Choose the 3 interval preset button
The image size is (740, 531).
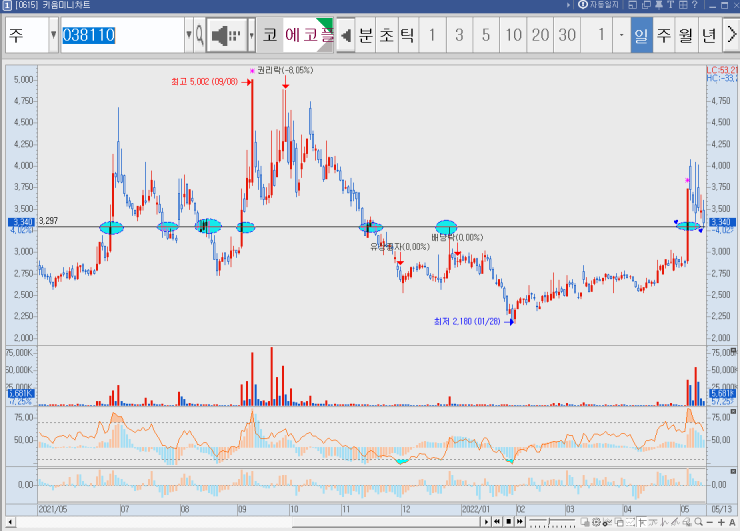point(459,35)
